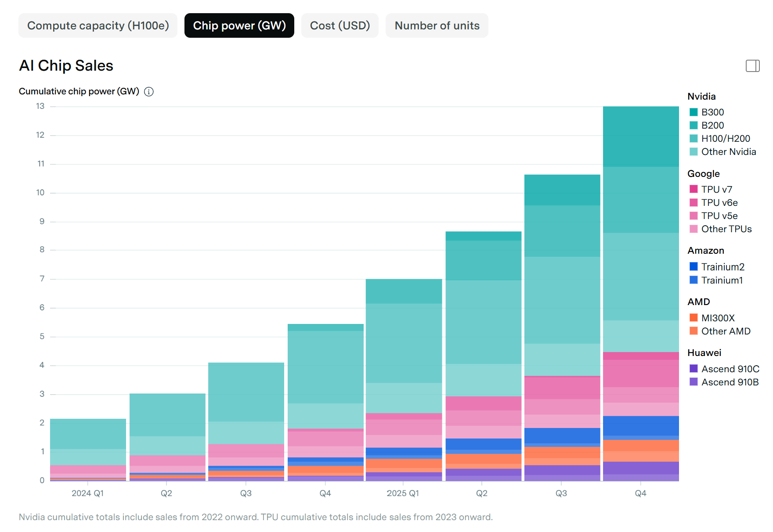Switch to Number of units tab
Image resolution: width=773 pixels, height=532 pixels.
click(x=437, y=25)
